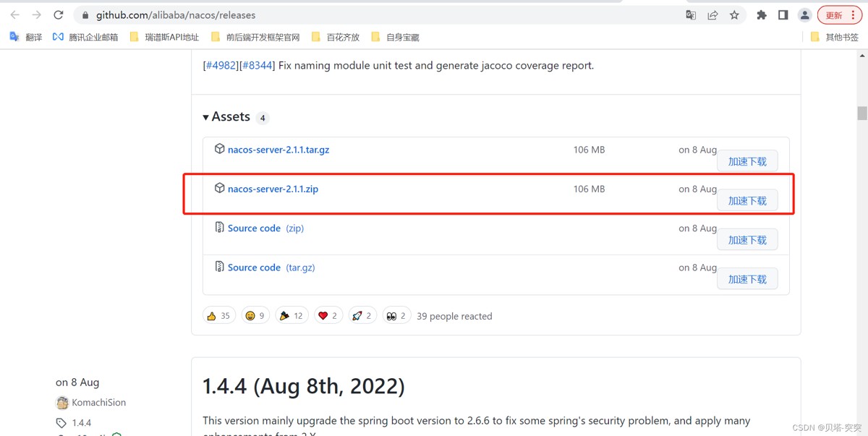Click 106 MB size of nacos-server-2.1.1.zip
Image resolution: width=868 pixels, height=436 pixels.
click(589, 189)
